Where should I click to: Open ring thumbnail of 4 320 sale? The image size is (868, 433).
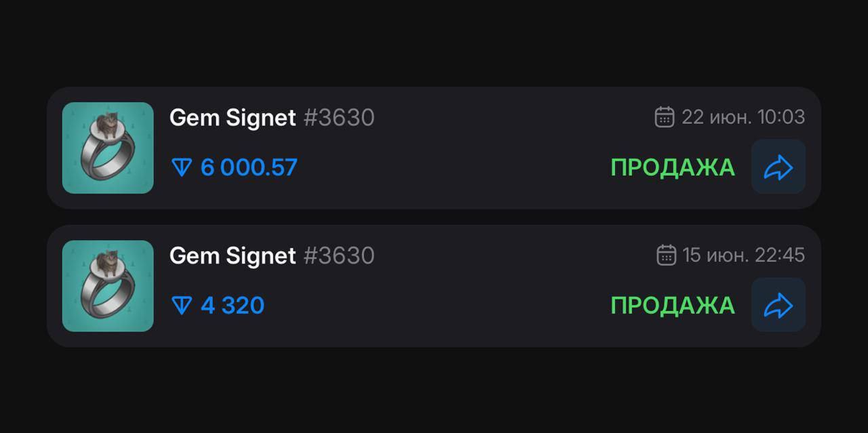[108, 286]
